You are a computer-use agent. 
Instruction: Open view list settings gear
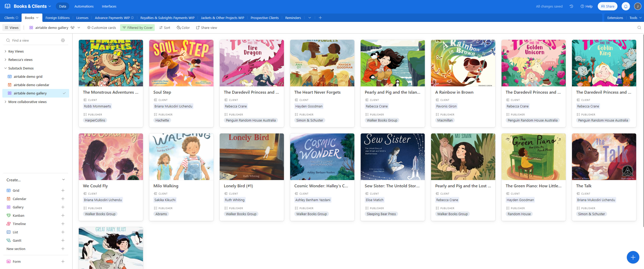point(63,40)
